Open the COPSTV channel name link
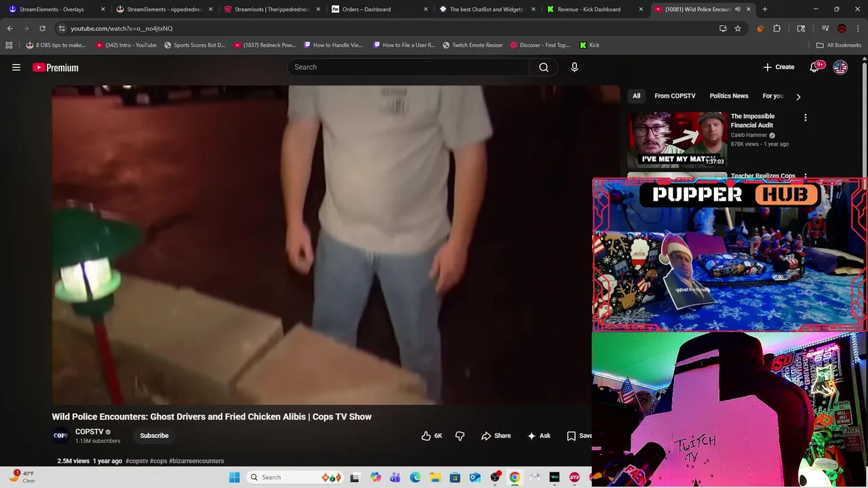This screenshot has width=868, height=488. pyautogui.click(x=90, y=432)
